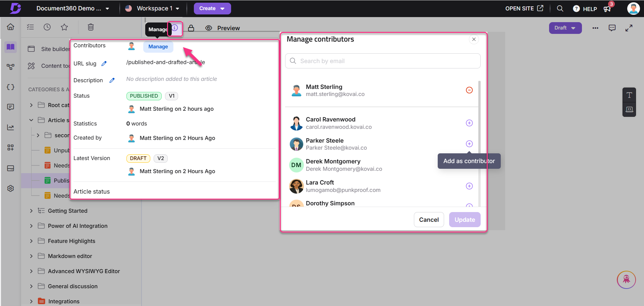Click the search magnifier in top bar
This screenshot has width=644, height=306.
click(560, 8)
